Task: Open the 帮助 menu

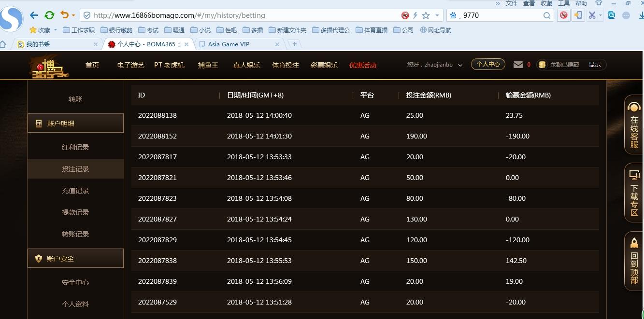Action: (x=581, y=3)
